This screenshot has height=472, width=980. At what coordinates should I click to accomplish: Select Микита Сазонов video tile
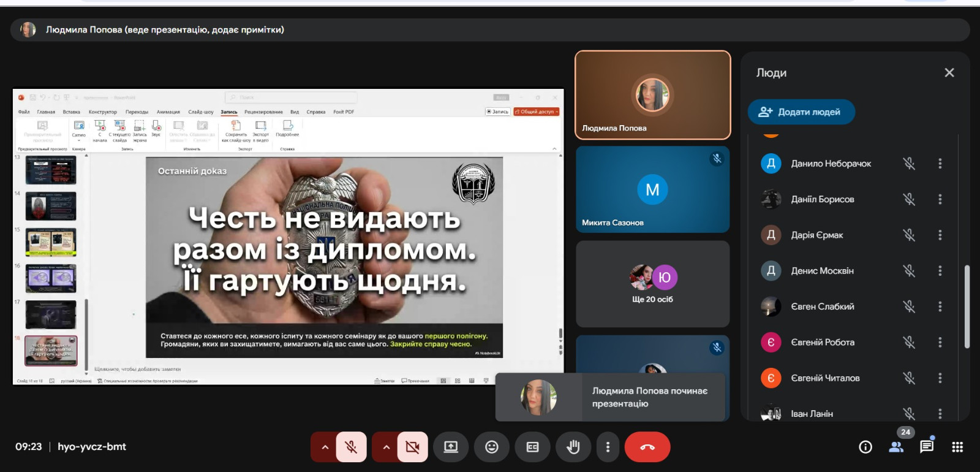(653, 189)
